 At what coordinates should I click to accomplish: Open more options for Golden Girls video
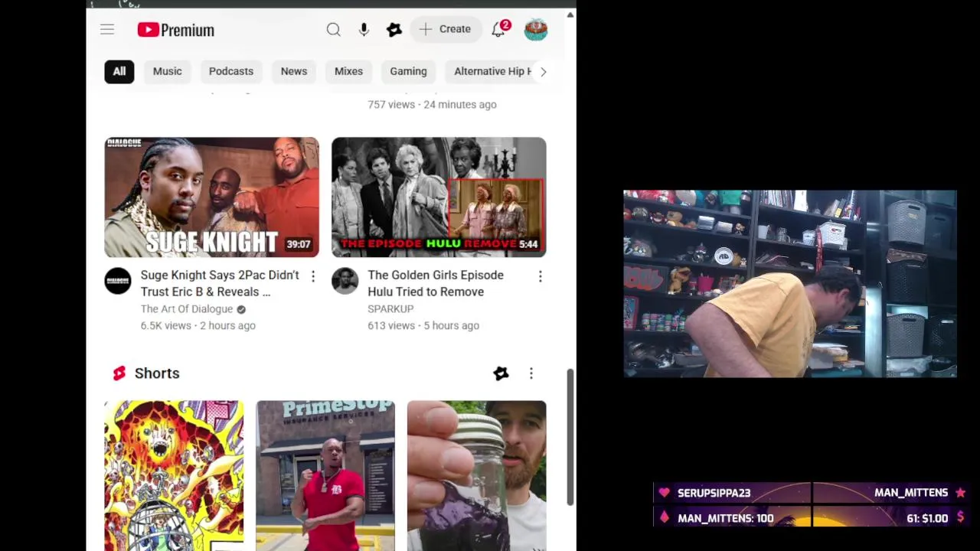point(540,276)
